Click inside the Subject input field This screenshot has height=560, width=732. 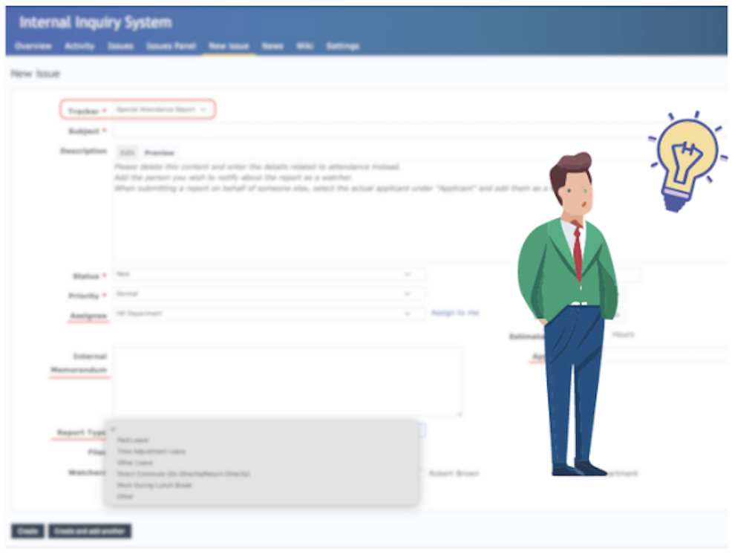tap(297, 130)
